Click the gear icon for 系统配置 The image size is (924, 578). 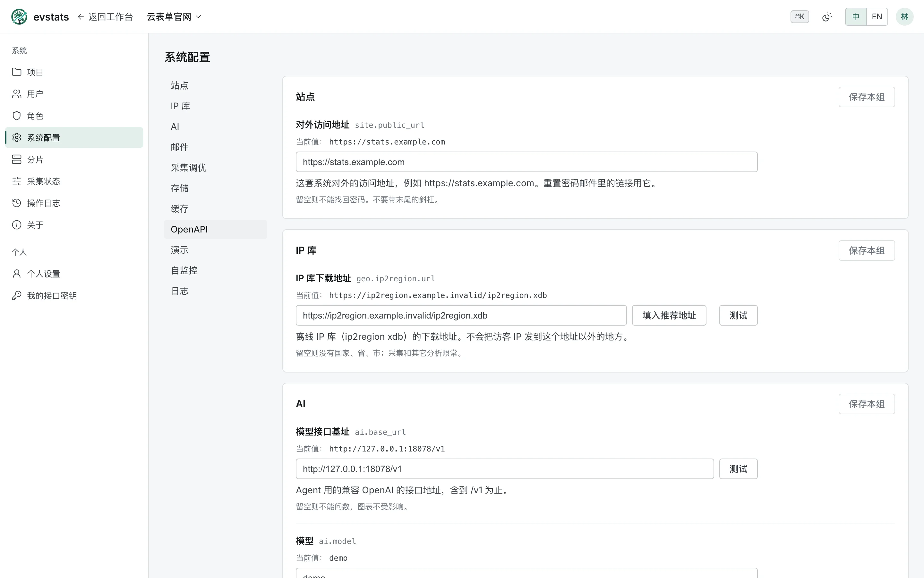[x=16, y=137]
